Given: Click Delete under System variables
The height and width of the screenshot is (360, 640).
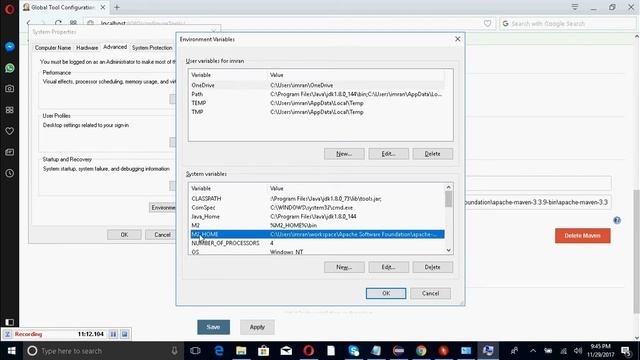Looking at the screenshot, I should tap(432, 267).
